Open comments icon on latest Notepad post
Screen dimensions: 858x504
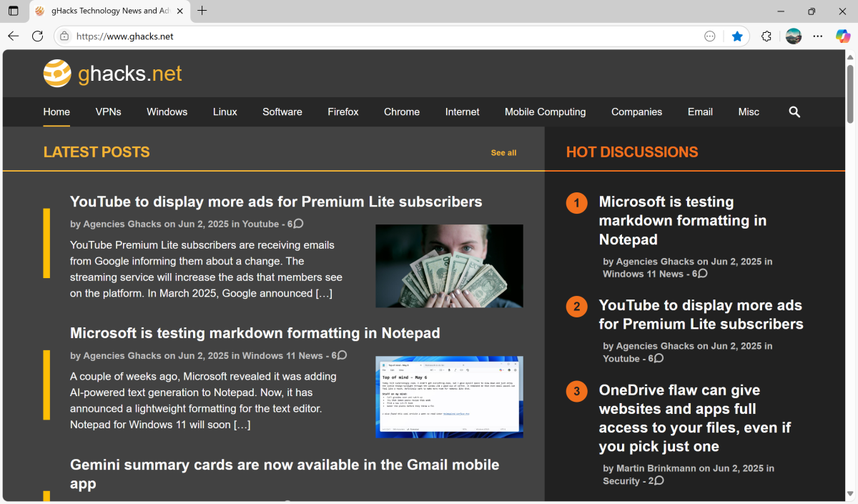[342, 355]
